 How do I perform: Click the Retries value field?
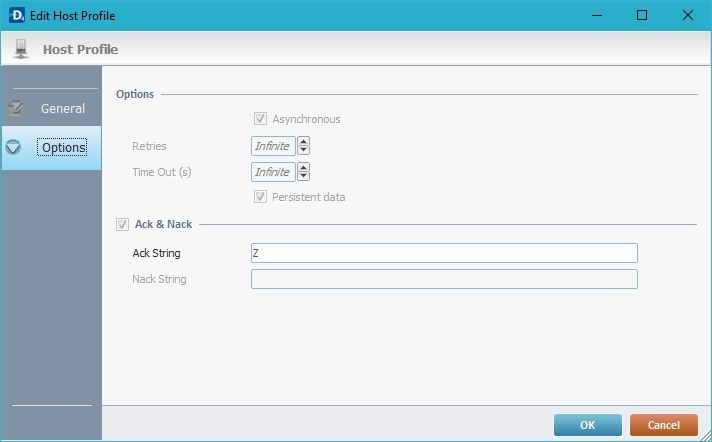(273, 146)
